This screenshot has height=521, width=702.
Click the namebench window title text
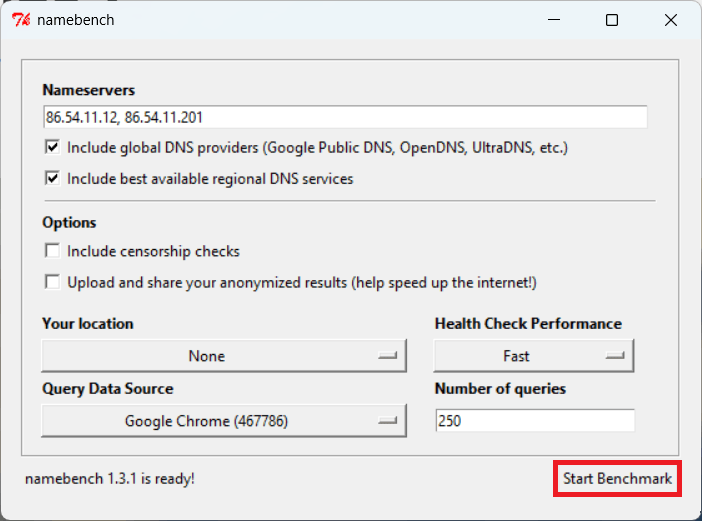pyautogui.click(x=75, y=20)
